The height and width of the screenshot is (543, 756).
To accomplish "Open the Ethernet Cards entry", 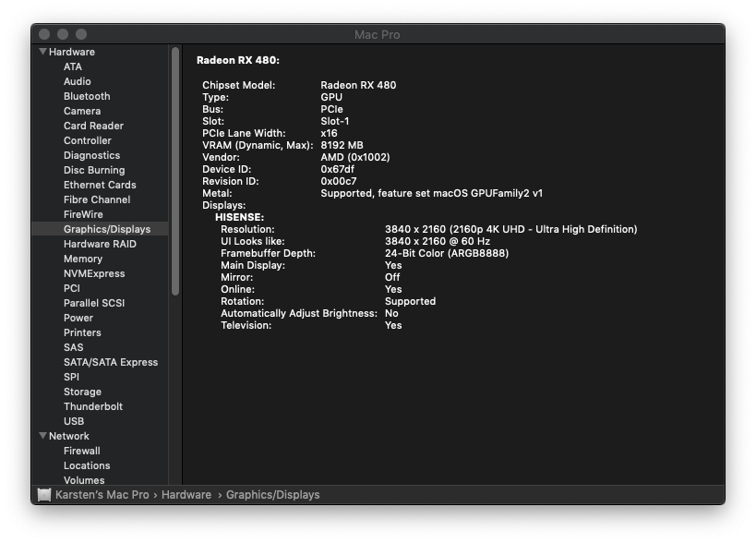I will (100, 186).
